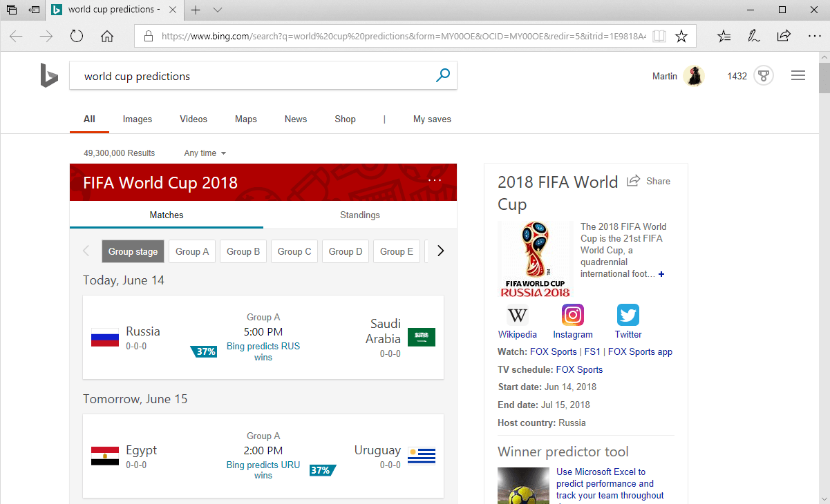Select the Group A filter

click(192, 251)
